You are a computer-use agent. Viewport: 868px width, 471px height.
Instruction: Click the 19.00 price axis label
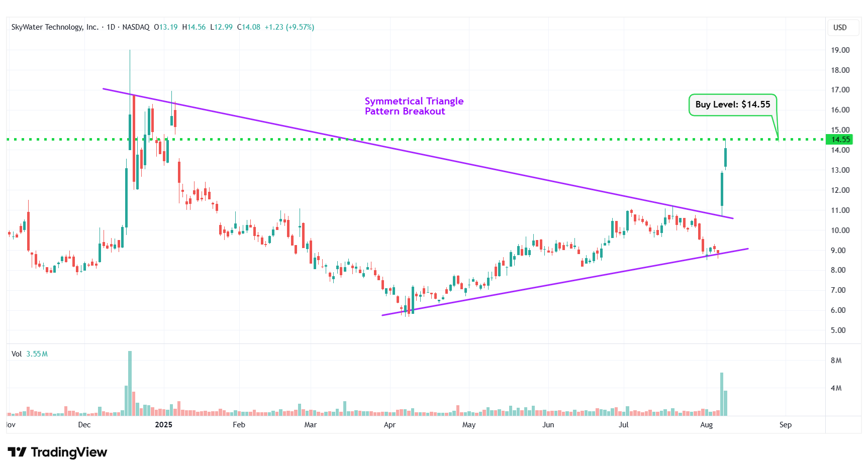(840, 50)
